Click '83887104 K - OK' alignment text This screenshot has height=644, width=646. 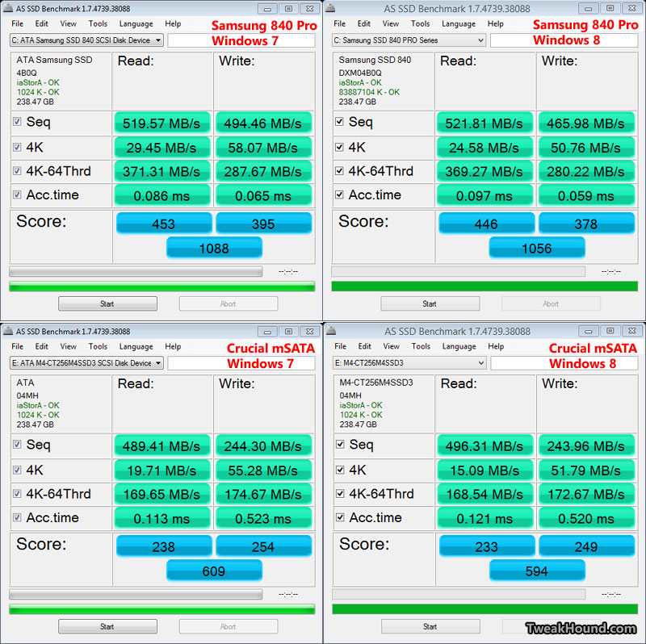(x=369, y=92)
